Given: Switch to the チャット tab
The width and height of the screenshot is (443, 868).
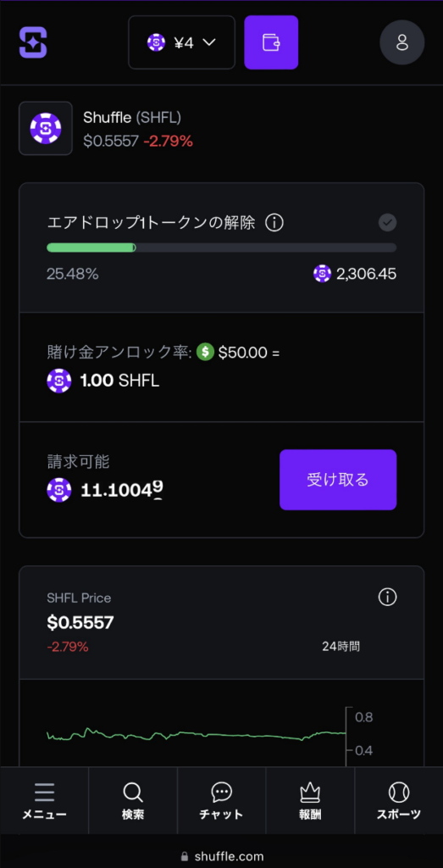Looking at the screenshot, I should coord(221,800).
